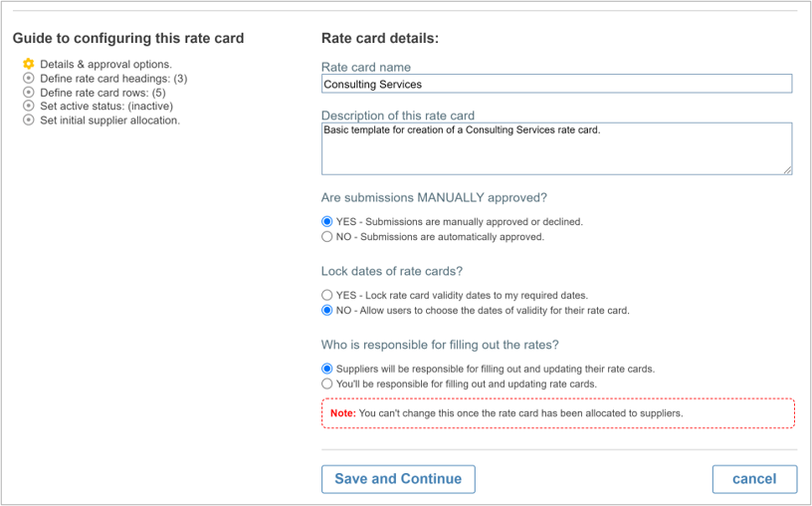This screenshot has height=506, width=812.
Task: Go to Define rate card rows step
Action: (x=102, y=93)
